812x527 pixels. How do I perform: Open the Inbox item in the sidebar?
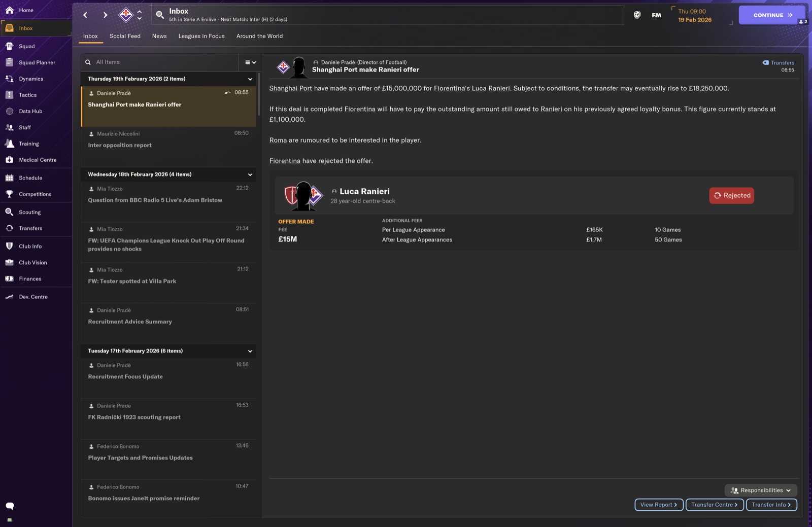click(x=36, y=28)
